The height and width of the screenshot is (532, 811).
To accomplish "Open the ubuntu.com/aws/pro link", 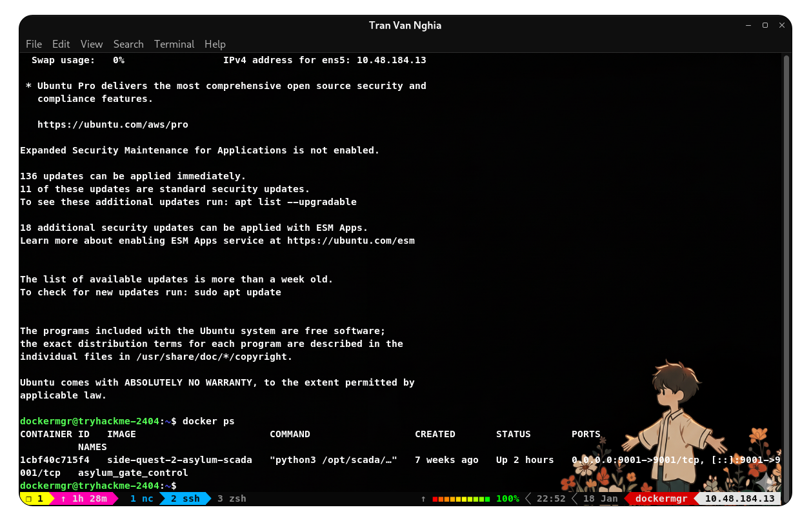I will point(113,124).
